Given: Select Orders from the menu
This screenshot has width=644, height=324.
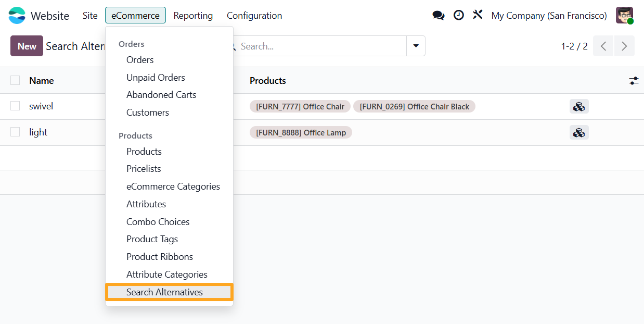Looking at the screenshot, I should click(140, 60).
